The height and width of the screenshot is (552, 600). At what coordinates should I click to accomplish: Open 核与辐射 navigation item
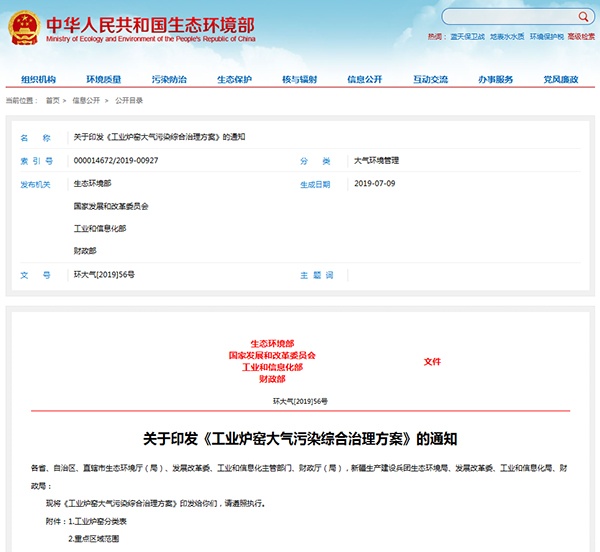click(299, 79)
